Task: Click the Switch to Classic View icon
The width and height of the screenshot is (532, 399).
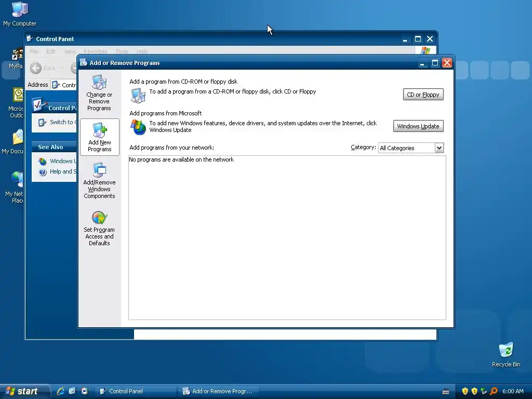Action: [x=42, y=122]
